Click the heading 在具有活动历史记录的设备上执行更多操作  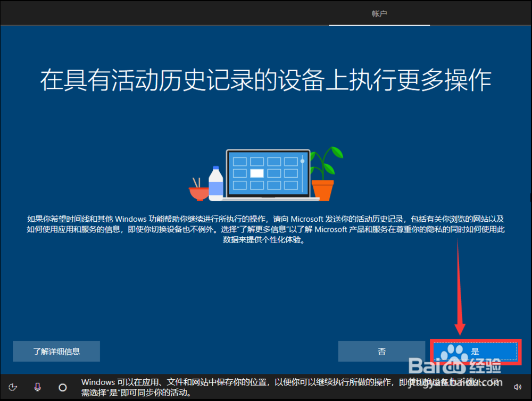pyautogui.click(x=265, y=80)
